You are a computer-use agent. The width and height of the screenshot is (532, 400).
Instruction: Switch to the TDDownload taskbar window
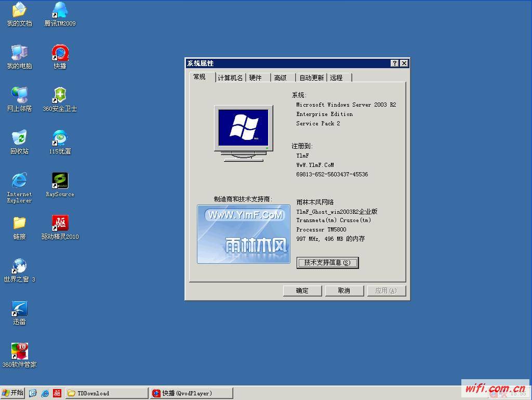click(107, 393)
